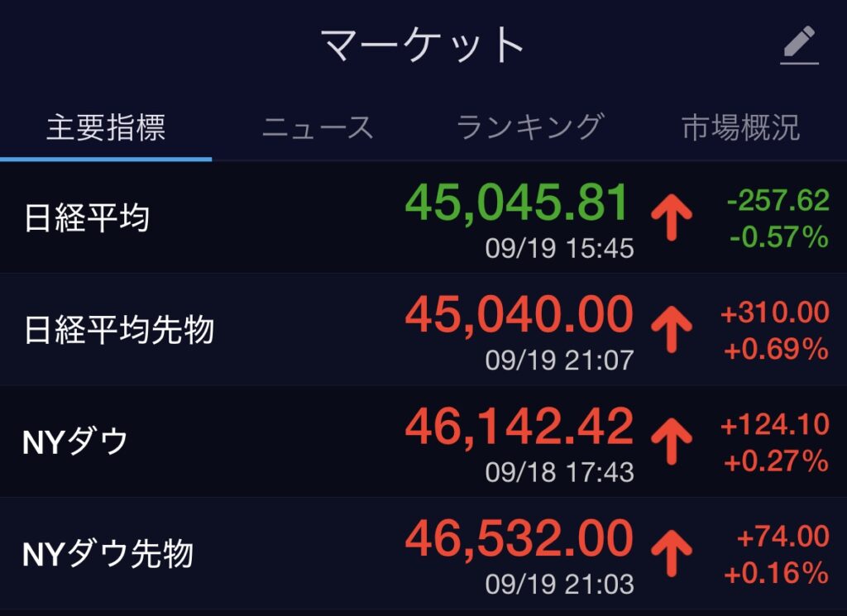The height and width of the screenshot is (616, 847).
Task: Click the up arrow beside NYダウ先物
Action: (671, 553)
